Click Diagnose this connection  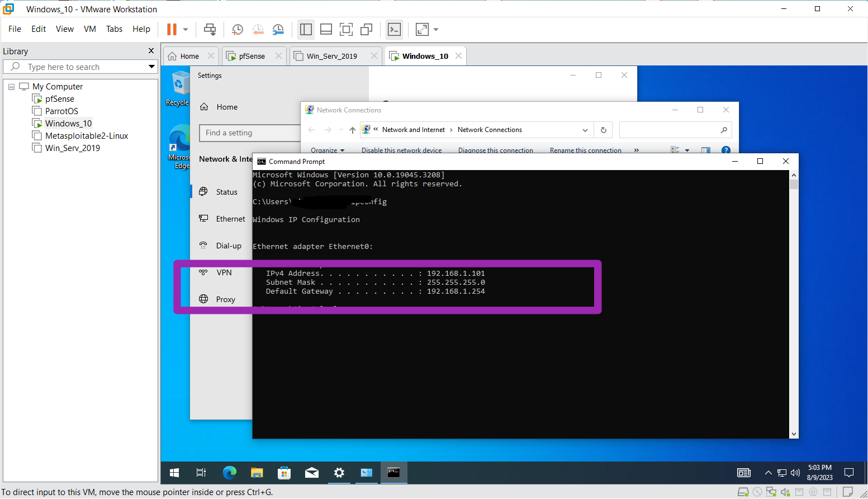(496, 150)
